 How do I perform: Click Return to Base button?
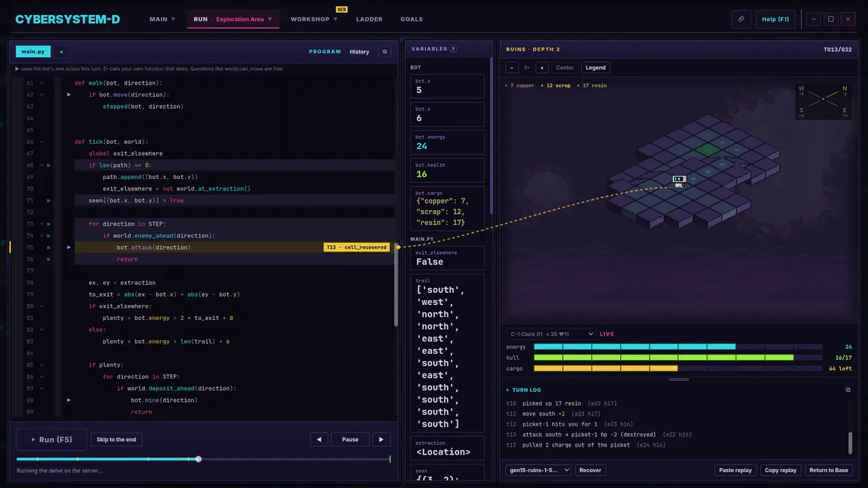tap(829, 470)
